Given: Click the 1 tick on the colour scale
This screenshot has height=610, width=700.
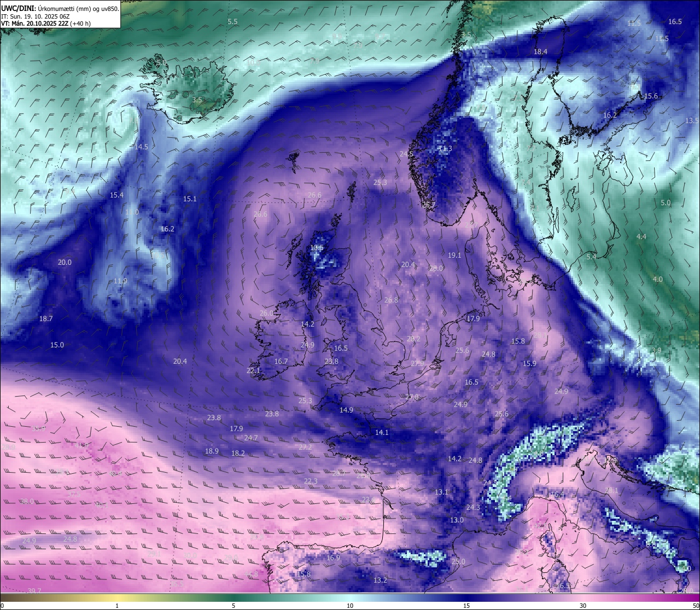Looking at the screenshot, I should click(117, 606).
